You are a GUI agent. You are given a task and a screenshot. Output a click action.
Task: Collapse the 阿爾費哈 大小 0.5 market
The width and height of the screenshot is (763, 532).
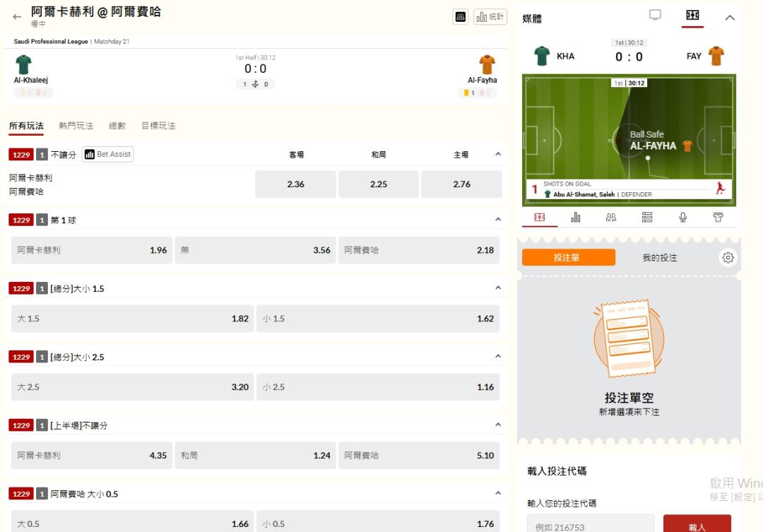point(498,494)
